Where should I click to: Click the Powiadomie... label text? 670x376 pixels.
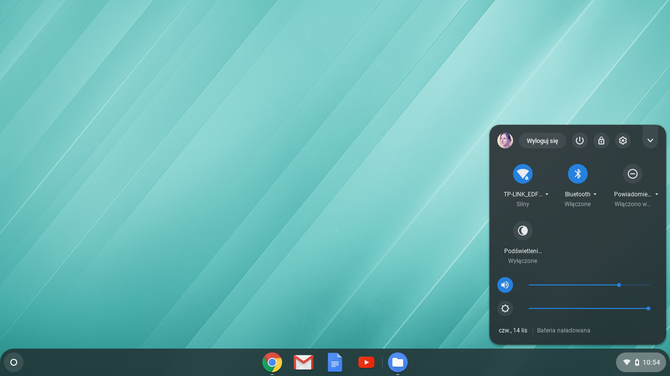tap(632, 194)
